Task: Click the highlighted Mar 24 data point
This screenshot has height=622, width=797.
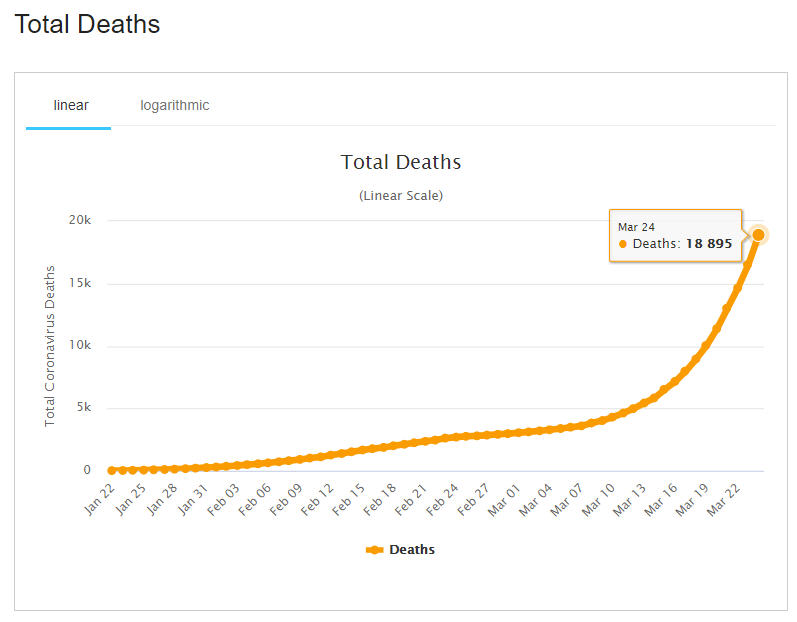Action: [x=759, y=234]
